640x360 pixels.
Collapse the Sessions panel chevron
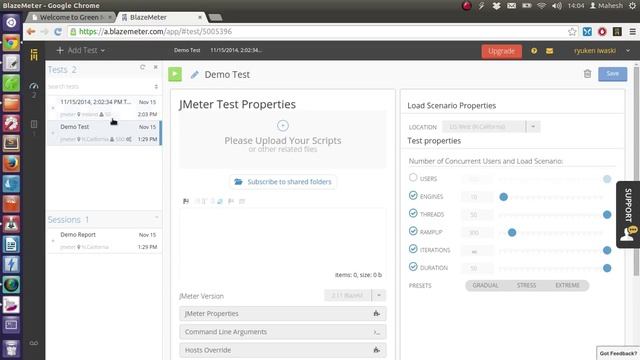(x=156, y=218)
